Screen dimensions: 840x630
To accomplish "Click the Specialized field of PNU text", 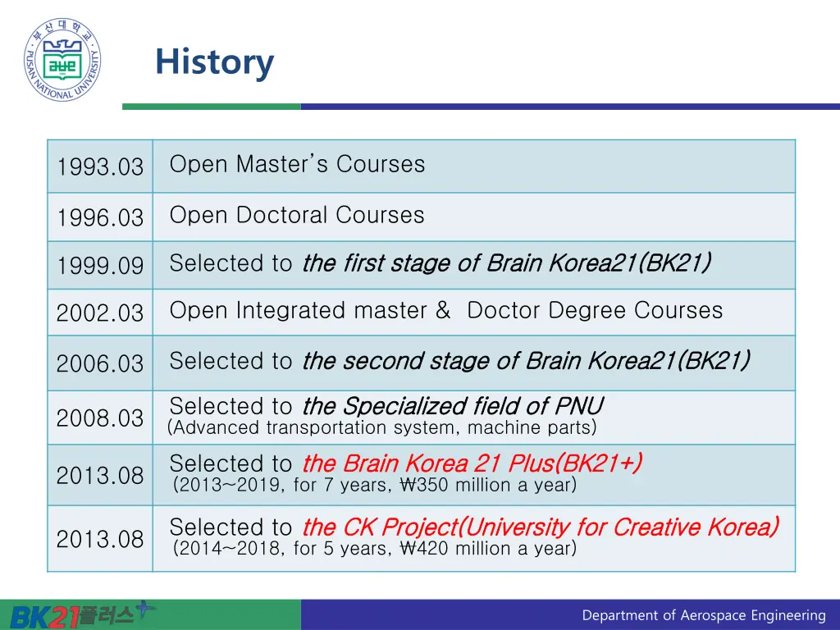I will pyautogui.click(x=452, y=406).
